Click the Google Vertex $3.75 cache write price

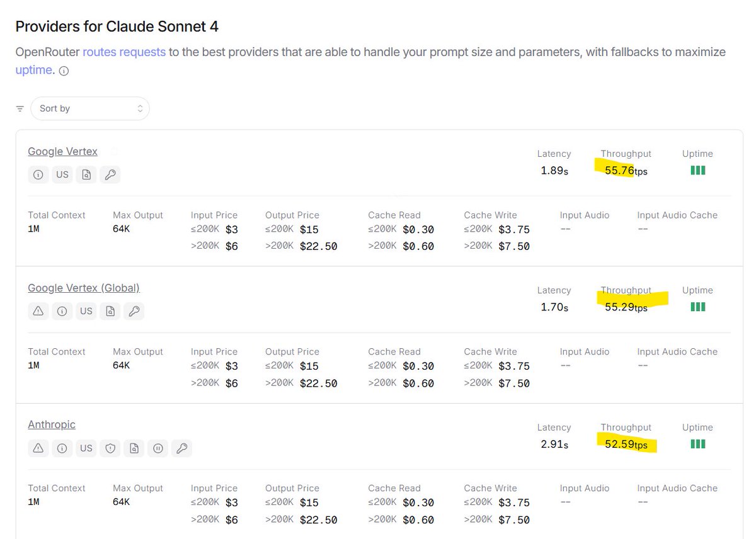[514, 229]
